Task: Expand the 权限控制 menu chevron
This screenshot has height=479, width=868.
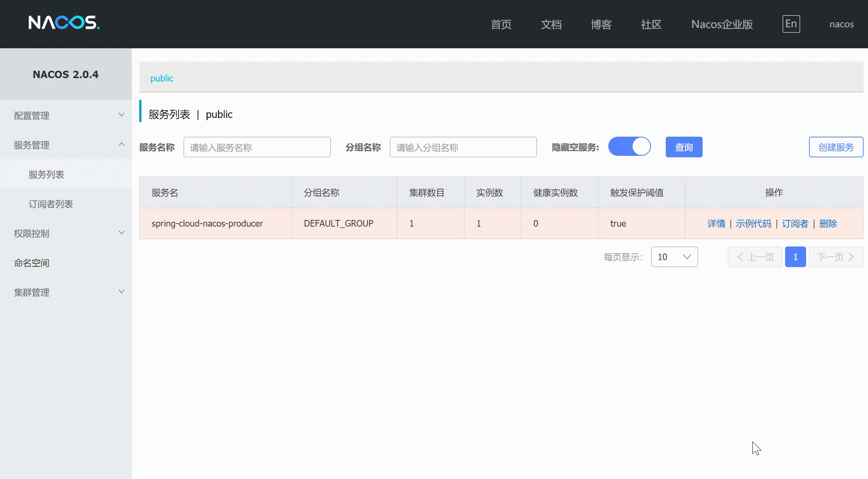Action: coord(122,233)
